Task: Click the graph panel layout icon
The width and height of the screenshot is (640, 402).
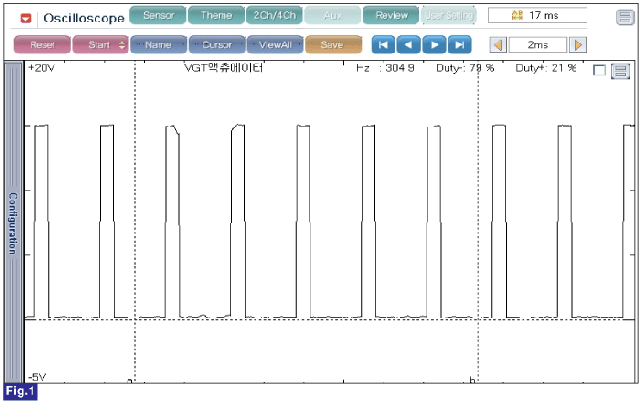Action: tap(620, 71)
